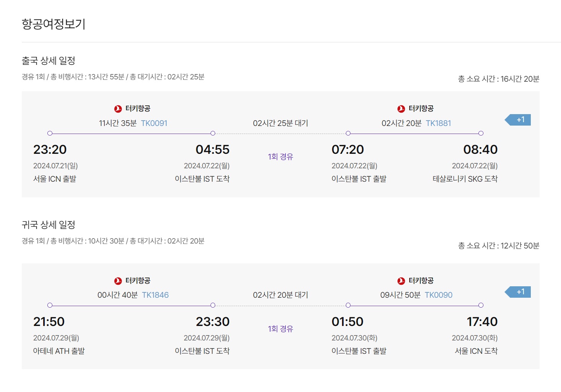This screenshot has width=561, height=392.
Task: Click outbound '1회 경유' layover label
Action: coord(280,156)
